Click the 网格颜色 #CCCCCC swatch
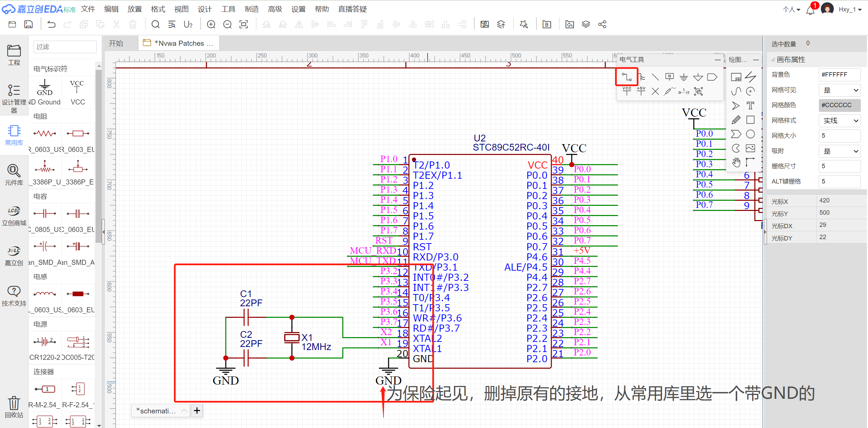 (840, 105)
